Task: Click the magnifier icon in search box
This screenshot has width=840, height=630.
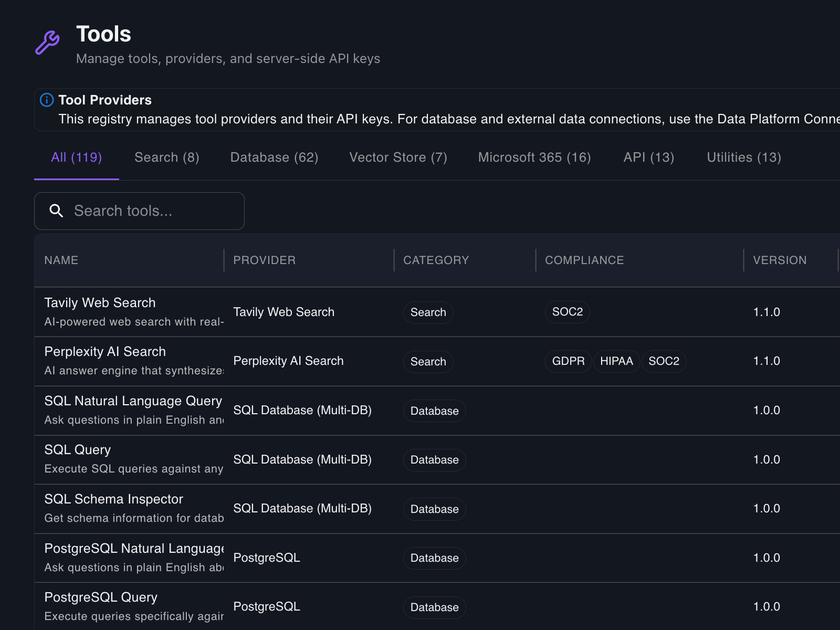Action: pos(56,211)
